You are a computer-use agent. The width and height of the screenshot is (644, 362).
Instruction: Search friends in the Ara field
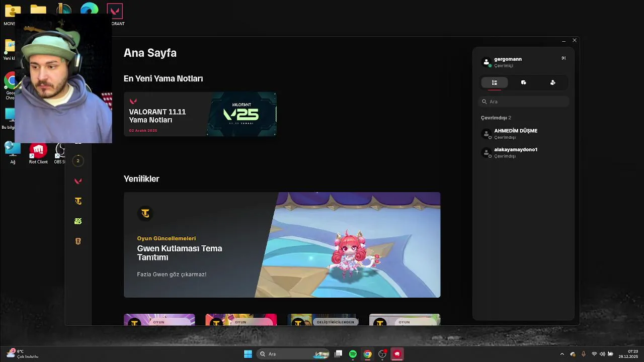click(524, 102)
